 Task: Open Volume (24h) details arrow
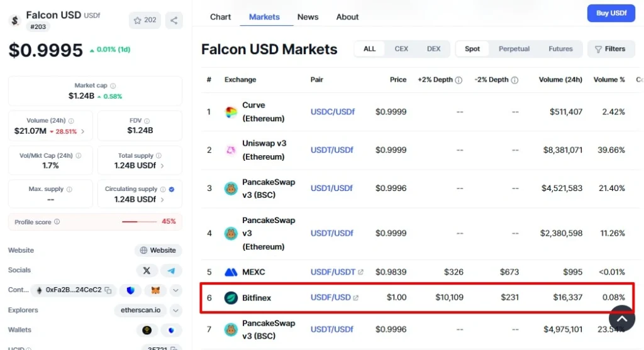(x=83, y=132)
